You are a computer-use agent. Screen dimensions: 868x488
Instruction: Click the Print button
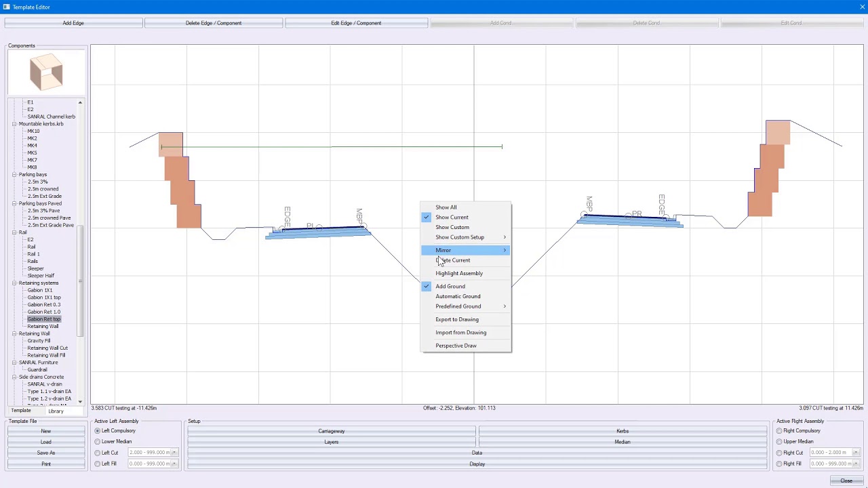[x=46, y=464]
